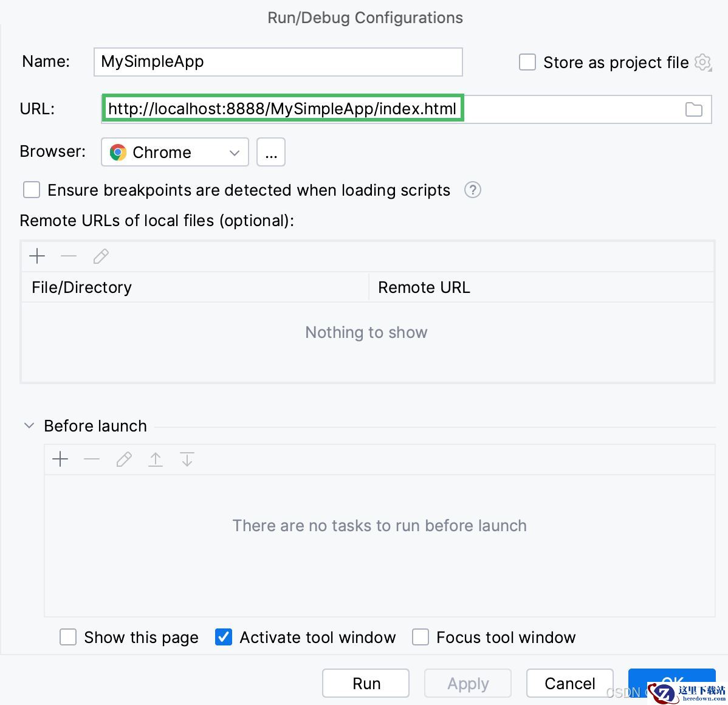Open help for breakpoints detection option
Viewport: 728px width, 705px height.
pyautogui.click(x=473, y=190)
